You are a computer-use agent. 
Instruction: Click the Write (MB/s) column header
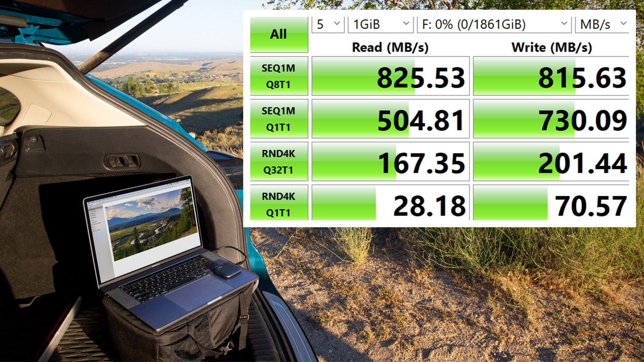click(x=551, y=47)
